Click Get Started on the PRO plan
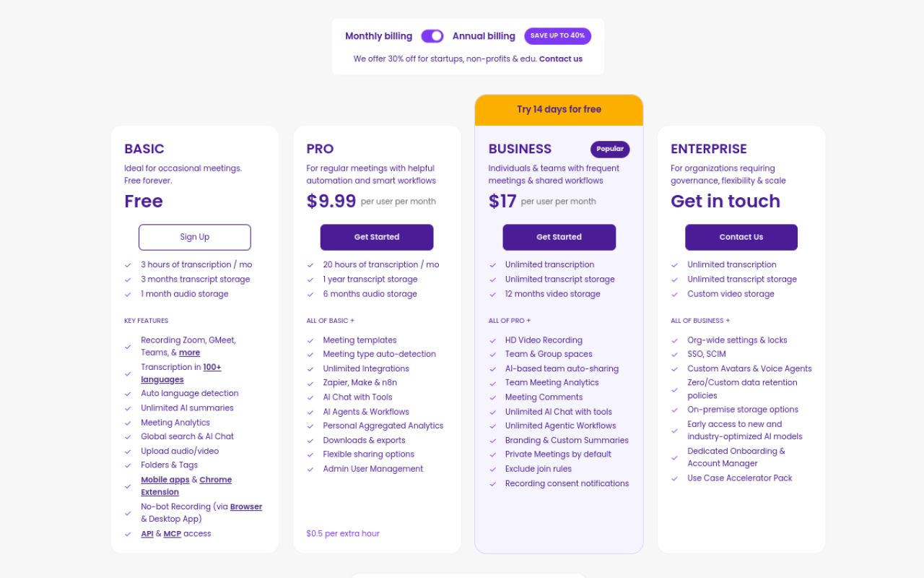Screen dimensions: 924x578 [376, 237]
